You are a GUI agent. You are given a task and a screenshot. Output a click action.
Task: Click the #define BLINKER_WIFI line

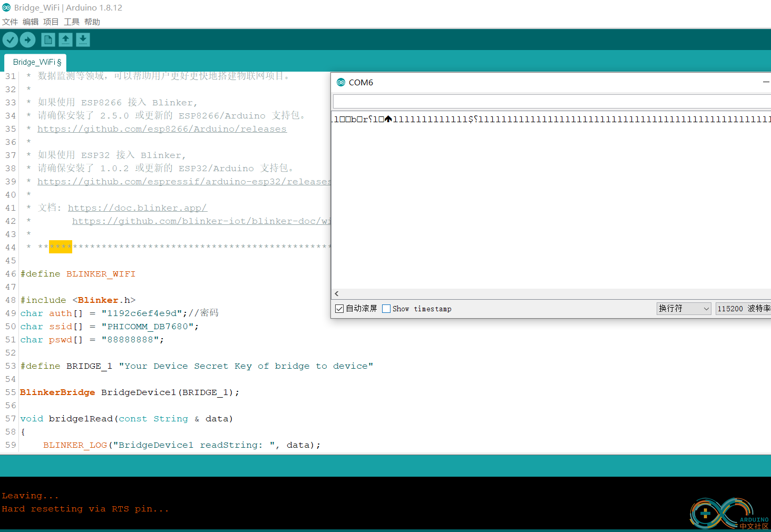78,274
